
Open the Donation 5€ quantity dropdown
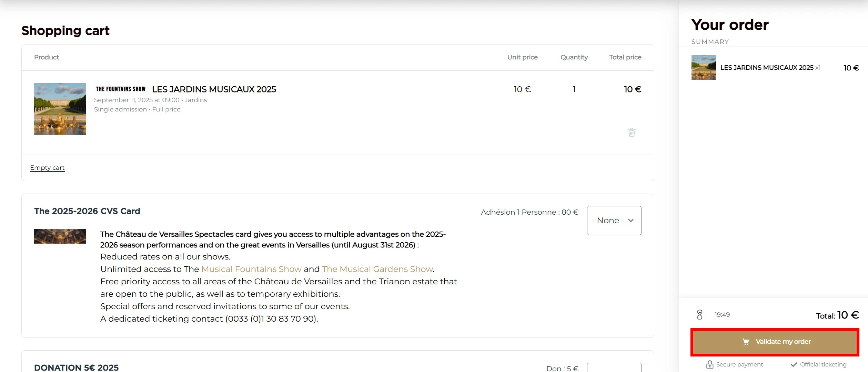(614, 368)
